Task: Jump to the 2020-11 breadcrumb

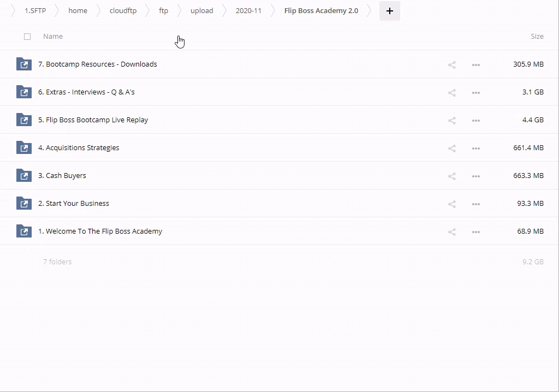Action: 248,11
